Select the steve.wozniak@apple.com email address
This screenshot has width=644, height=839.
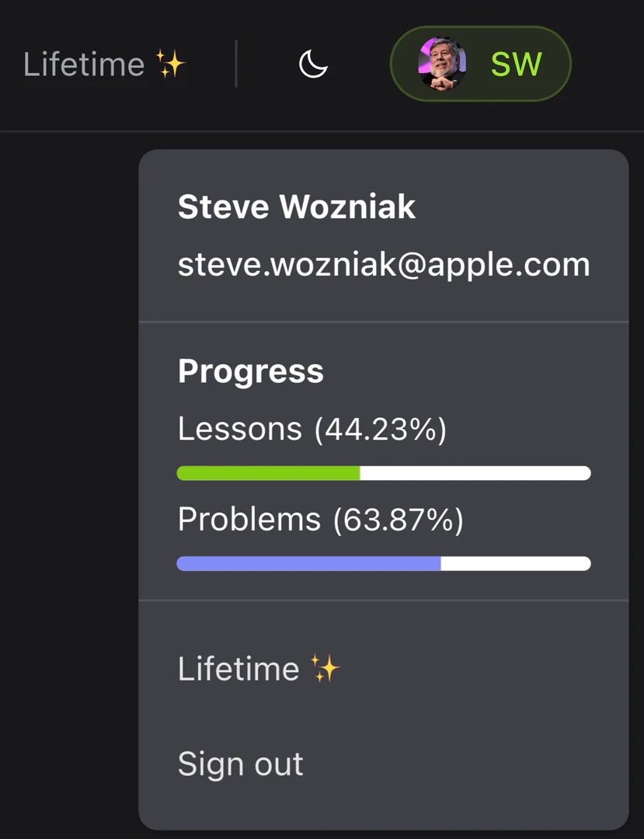point(384,265)
